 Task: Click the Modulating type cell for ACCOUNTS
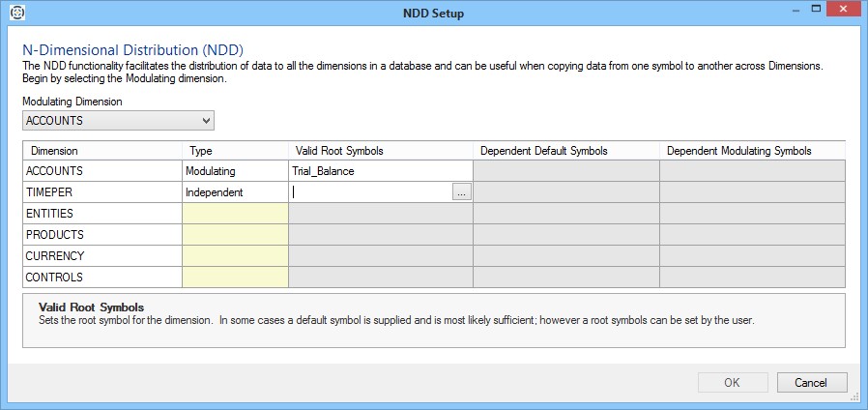coord(235,171)
